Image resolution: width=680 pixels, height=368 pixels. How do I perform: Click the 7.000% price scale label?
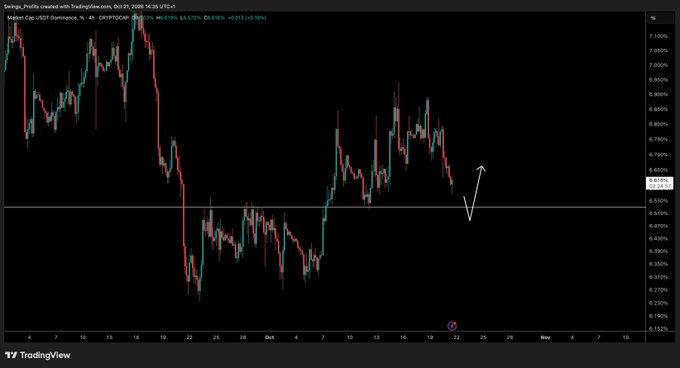658,65
